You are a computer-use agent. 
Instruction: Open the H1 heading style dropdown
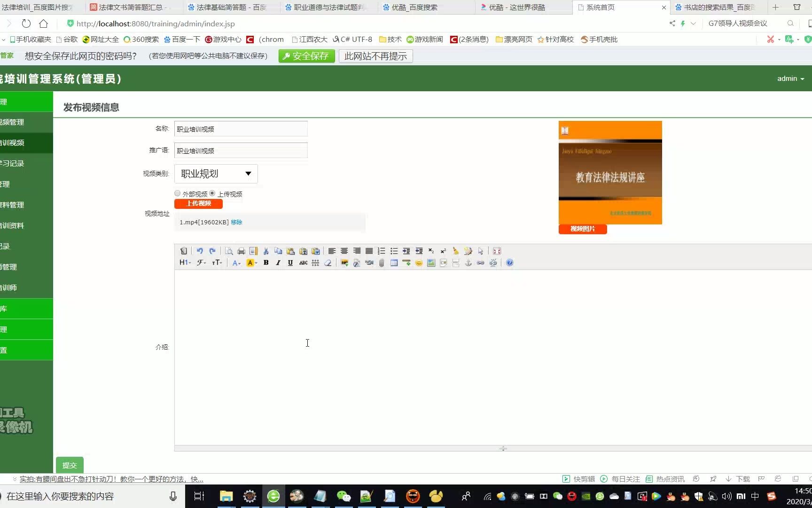[185, 262]
